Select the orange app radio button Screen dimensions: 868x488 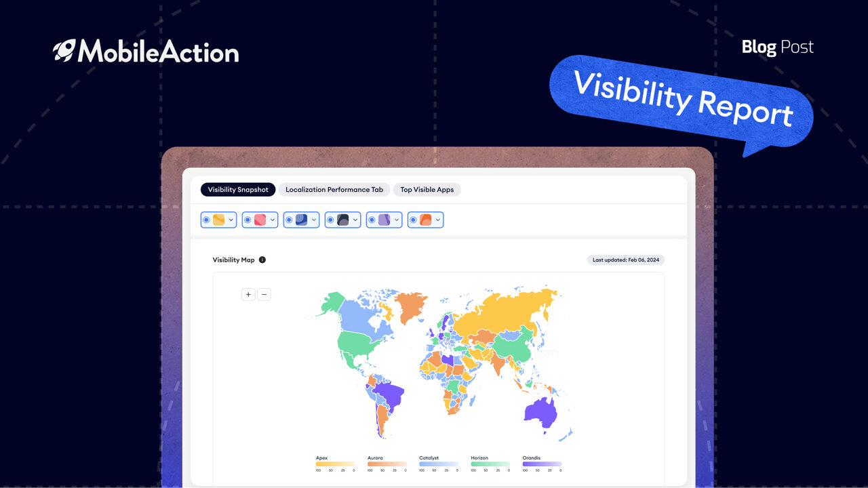pos(413,220)
